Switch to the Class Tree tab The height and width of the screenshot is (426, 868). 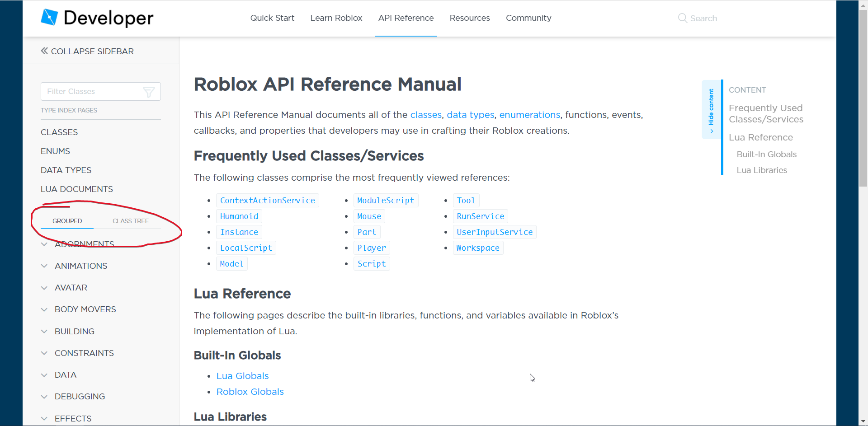(x=131, y=221)
